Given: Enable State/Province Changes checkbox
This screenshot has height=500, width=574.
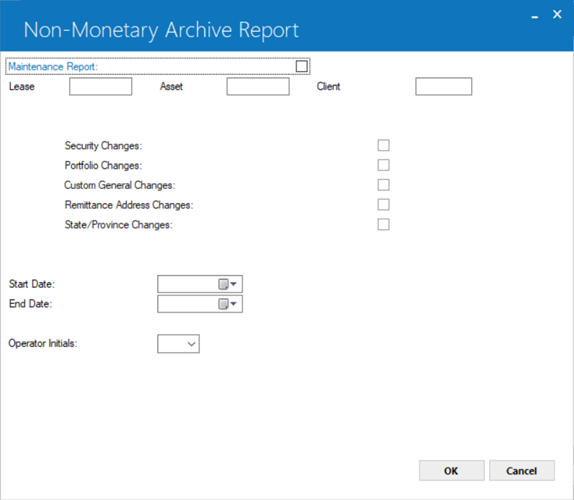Looking at the screenshot, I should point(383,224).
